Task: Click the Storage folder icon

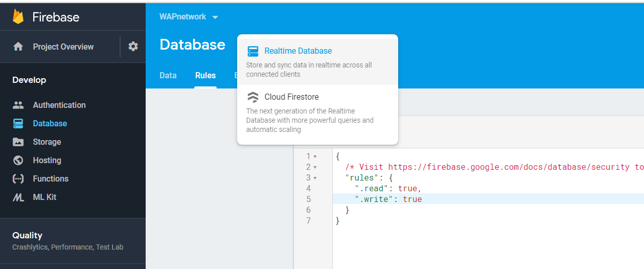Action: (x=18, y=142)
